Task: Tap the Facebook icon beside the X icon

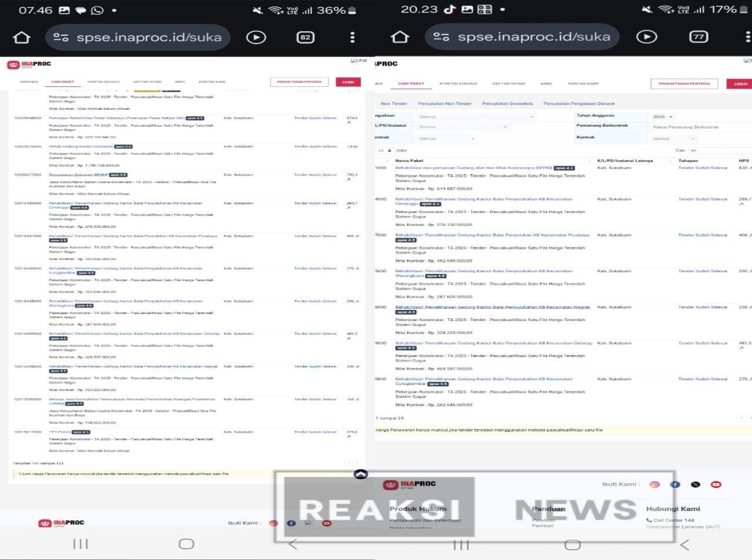Action: [675, 484]
